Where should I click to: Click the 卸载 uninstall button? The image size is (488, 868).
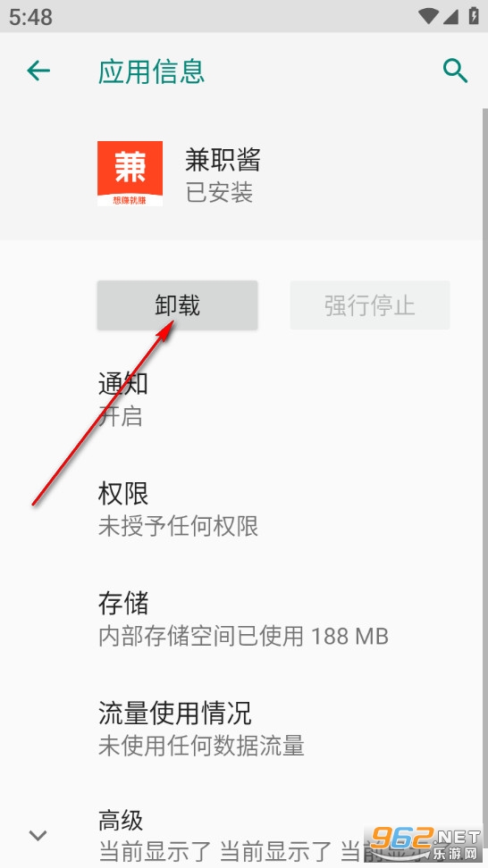tap(177, 305)
